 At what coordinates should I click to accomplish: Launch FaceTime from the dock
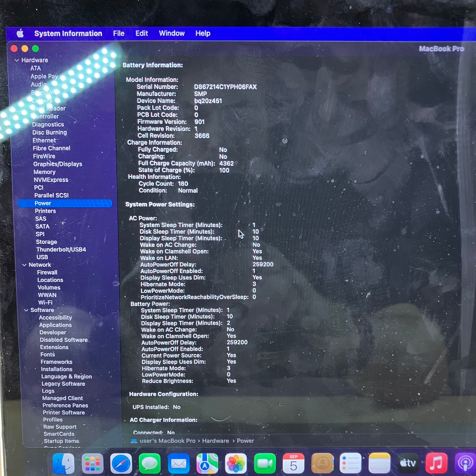tap(265, 463)
